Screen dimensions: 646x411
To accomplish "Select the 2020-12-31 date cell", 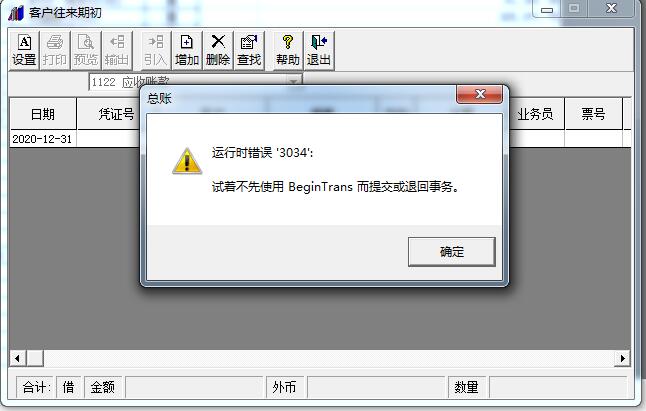I will [43, 139].
